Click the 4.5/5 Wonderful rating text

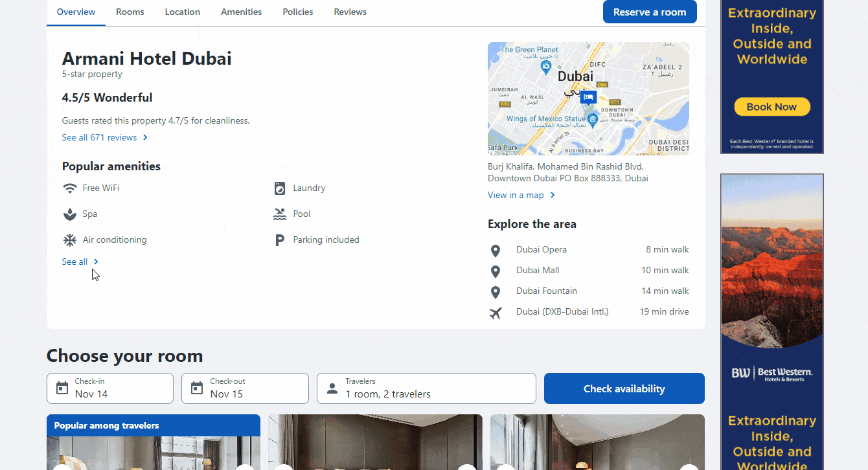(x=108, y=98)
